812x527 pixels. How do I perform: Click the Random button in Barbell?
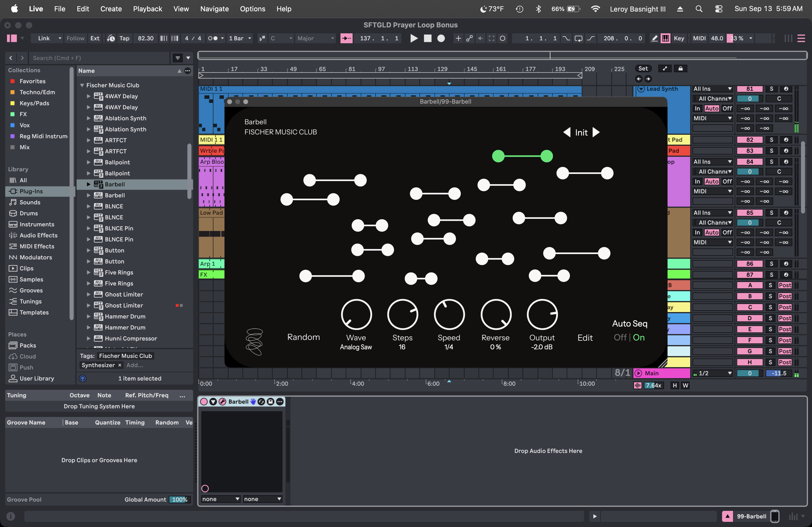tap(303, 337)
